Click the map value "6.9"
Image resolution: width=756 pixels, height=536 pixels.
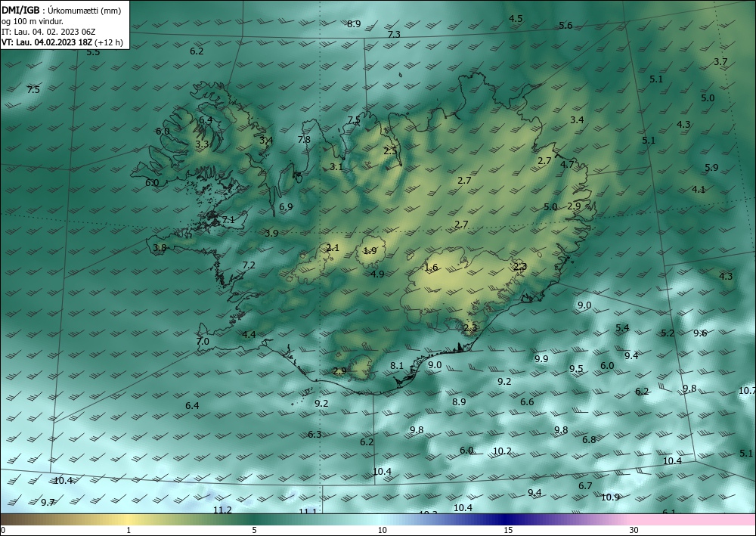point(286,207)
